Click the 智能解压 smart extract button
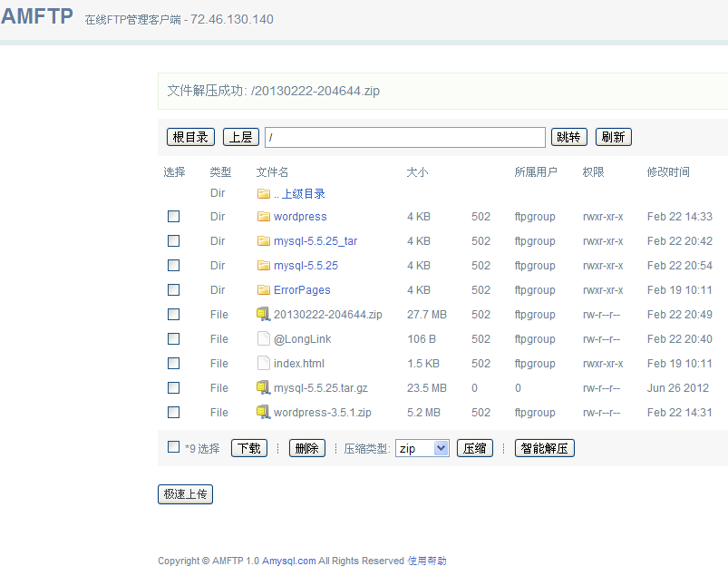Image resolution: width=728 pixels, height=576 pixels. pos(544,448)
